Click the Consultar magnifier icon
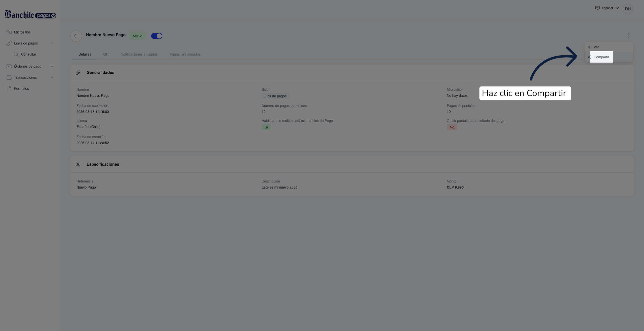This screenshot has width=644, height=331. [16, 54]
